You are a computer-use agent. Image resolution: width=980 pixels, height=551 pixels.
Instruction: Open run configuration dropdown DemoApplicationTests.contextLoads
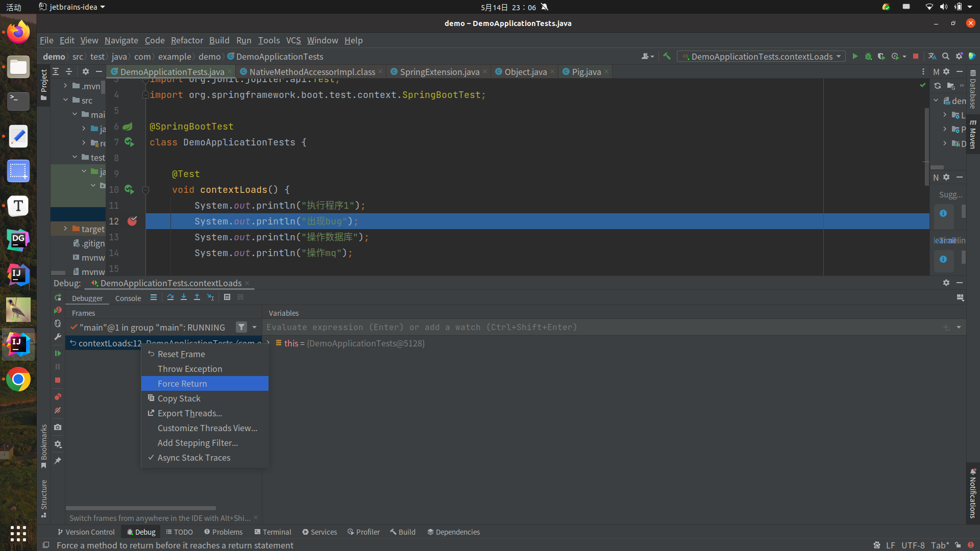(762, 57)
